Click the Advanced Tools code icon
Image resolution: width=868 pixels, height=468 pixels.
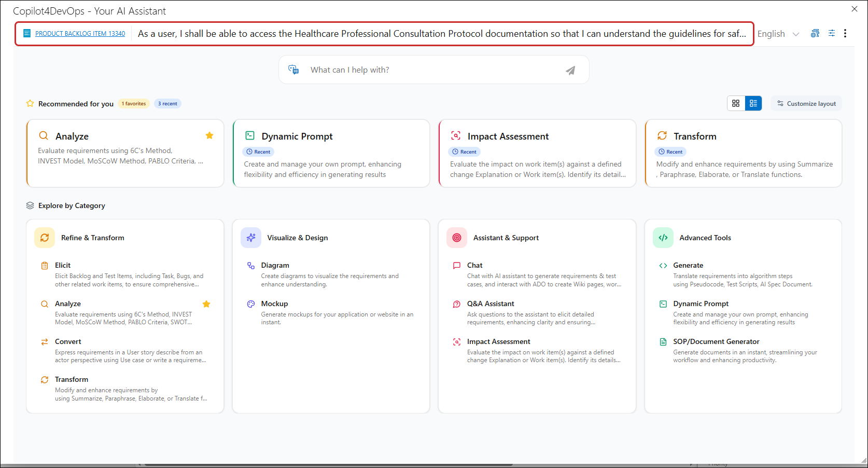(x=663, y=238)
